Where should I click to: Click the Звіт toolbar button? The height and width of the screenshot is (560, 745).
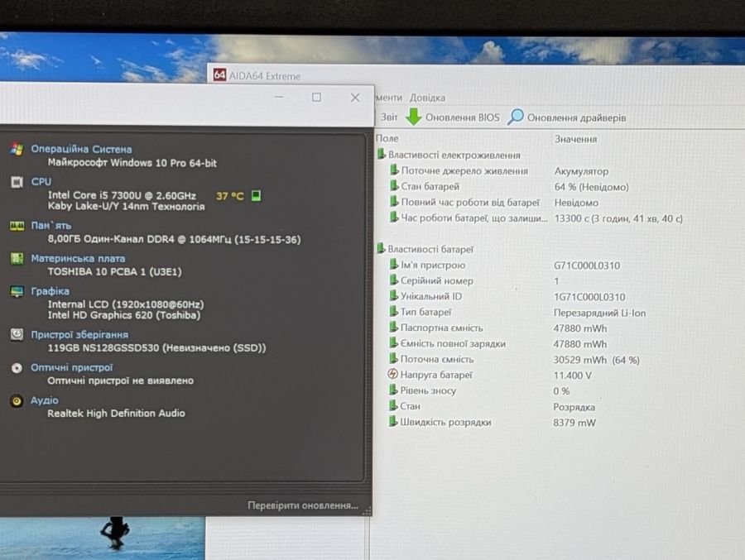(x=389, y=117)
